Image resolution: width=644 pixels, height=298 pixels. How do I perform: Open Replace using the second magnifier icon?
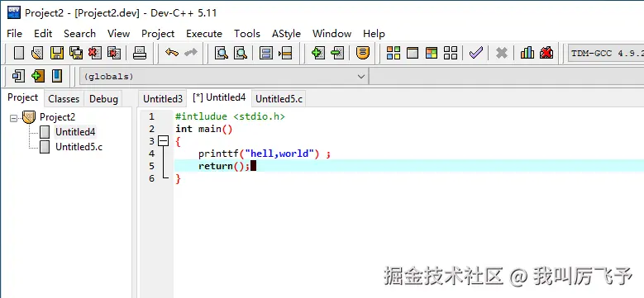[241, 53]
